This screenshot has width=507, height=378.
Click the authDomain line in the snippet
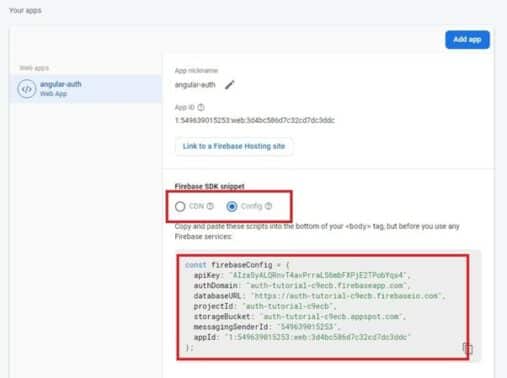click(302, 286)
